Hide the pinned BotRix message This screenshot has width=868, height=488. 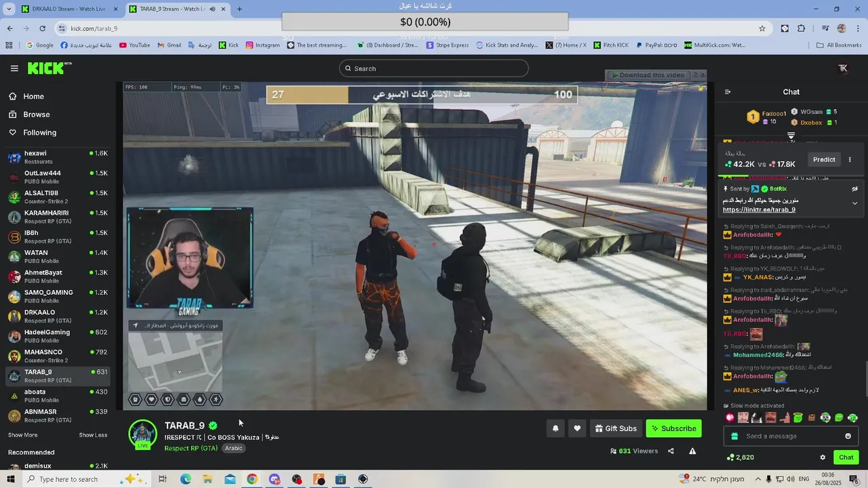coord(854,189)
